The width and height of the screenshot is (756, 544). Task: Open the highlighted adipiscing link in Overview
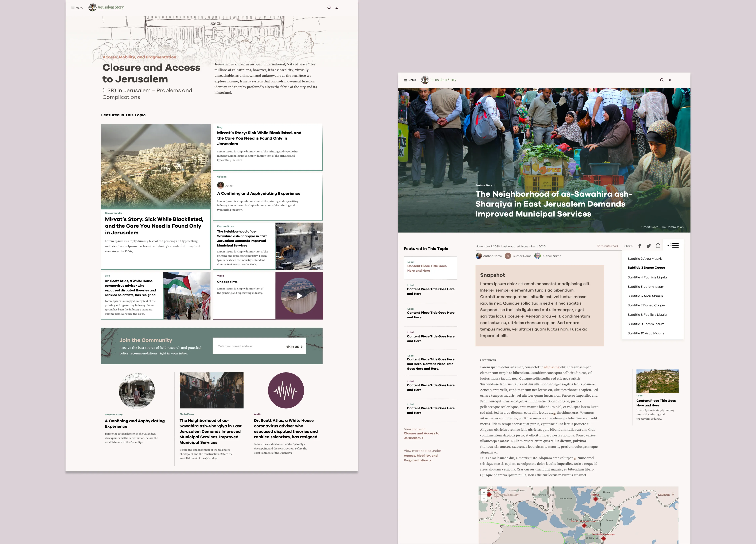(x=551, y=367)
